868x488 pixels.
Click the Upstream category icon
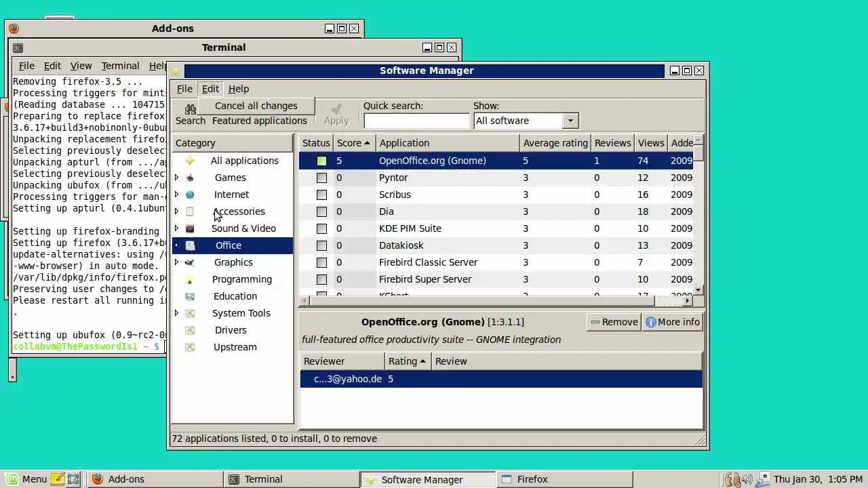click(190, 347)
